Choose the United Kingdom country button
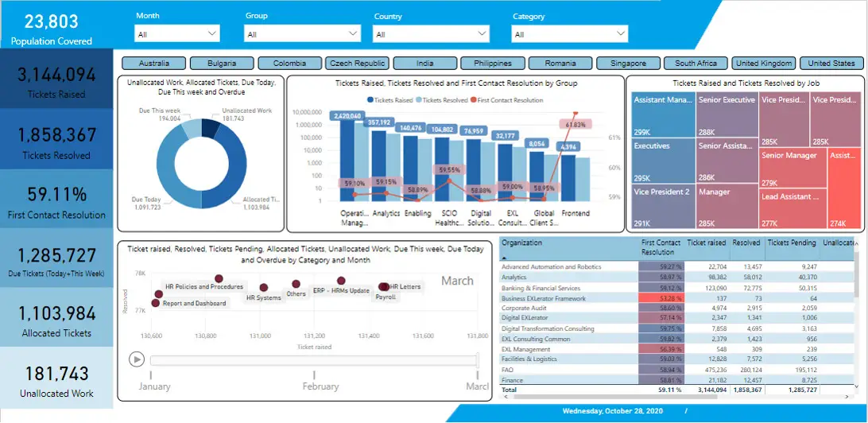868x423 pixels. pos(764,64)
